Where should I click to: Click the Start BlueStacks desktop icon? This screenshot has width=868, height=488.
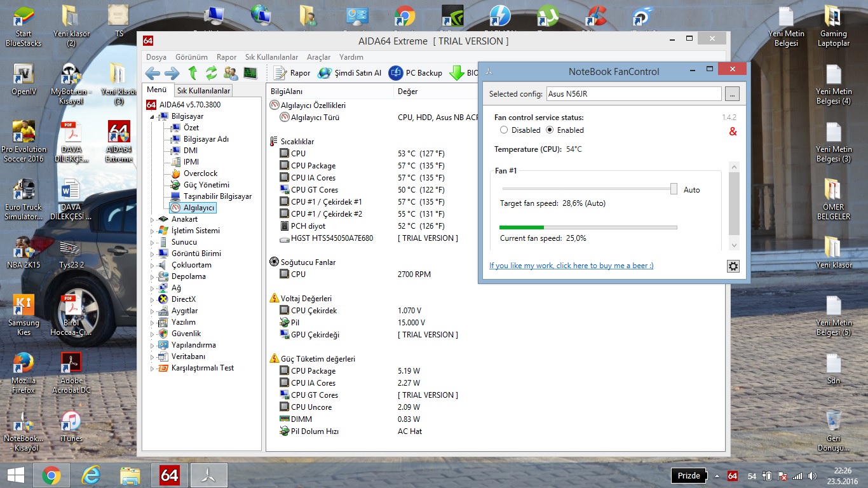coord(24,27)
